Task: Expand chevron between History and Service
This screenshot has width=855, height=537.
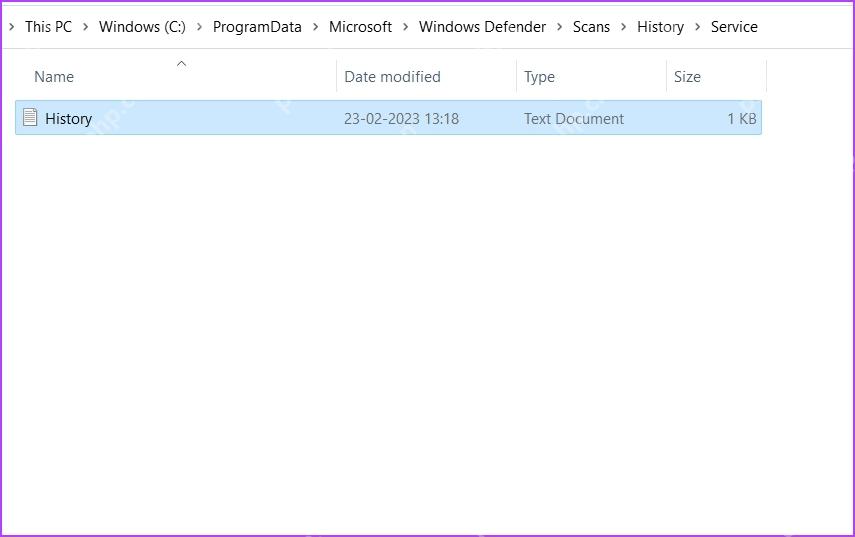Action: [697, 27]
